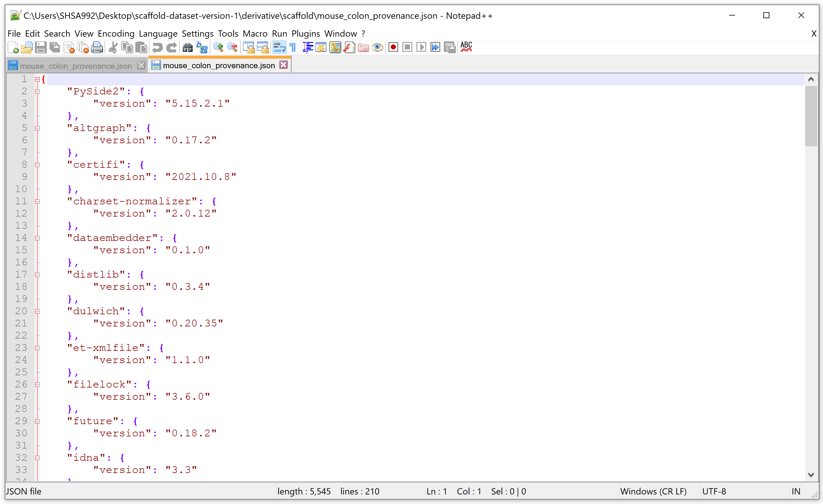Click the Undo arrow icon
Viewport: 823px width, 504px height.
[x=157, y=47]
